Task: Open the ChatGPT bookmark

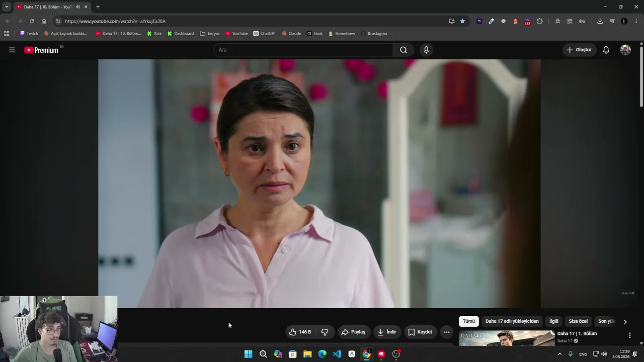Action: click(x=265, y=34)
